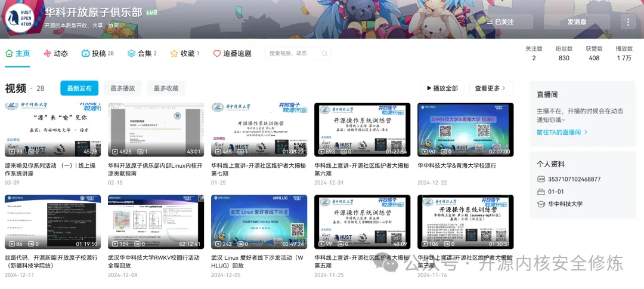Select the 最多播放 sort option
The height and width of the screenshot is (289, 644).
(x=123, y=88)
